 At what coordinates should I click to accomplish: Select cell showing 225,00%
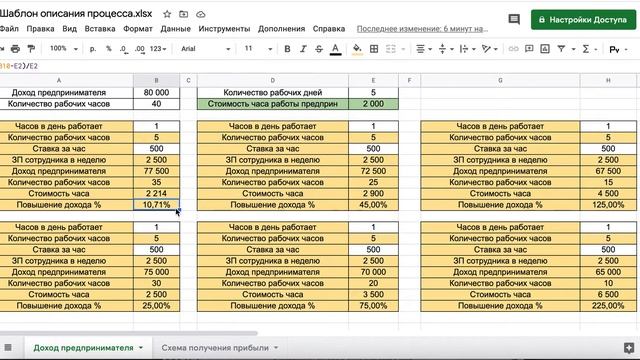coord(608,306)
